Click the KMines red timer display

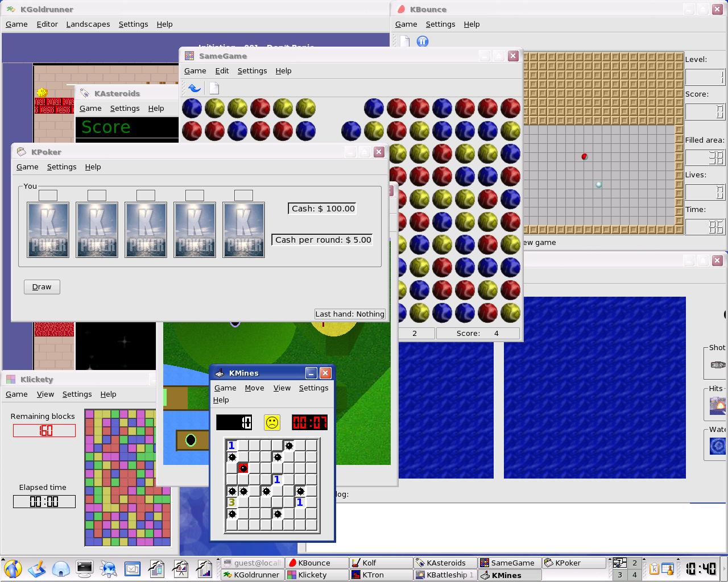(309, 422)
